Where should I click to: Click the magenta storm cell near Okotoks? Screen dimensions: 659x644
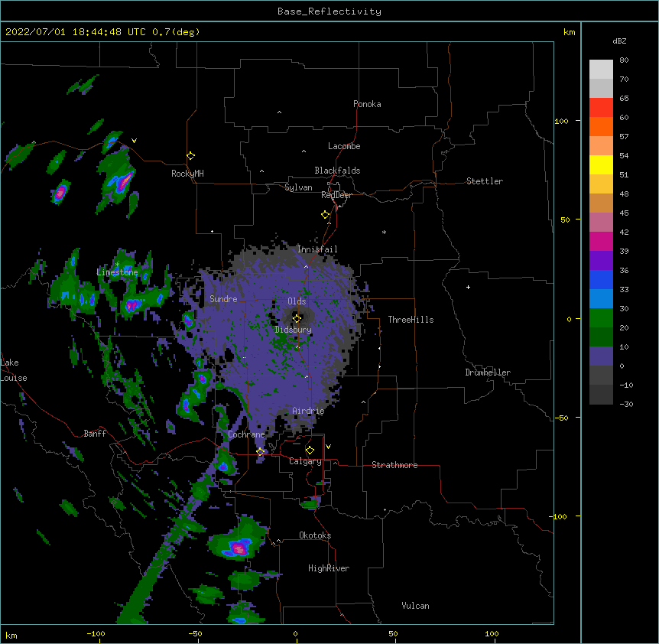point(239,548)
